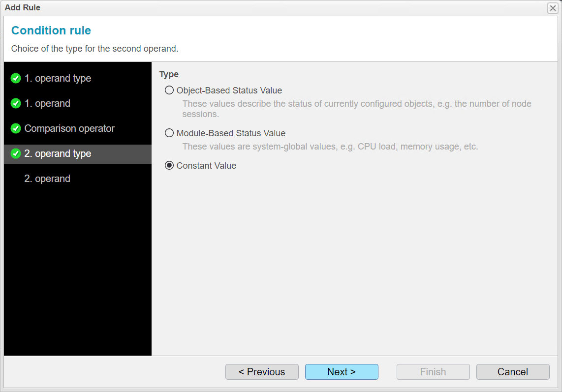Select the highlighted "2. operand type" step
Image resolution: width=562 pixels, height=392 pixels.
[58, 153]
